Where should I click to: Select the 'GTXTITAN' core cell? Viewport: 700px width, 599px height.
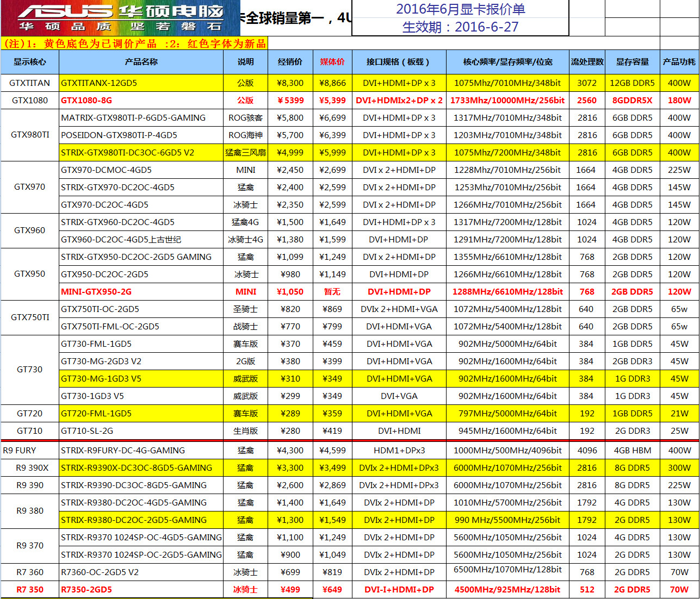pos(30,83)
